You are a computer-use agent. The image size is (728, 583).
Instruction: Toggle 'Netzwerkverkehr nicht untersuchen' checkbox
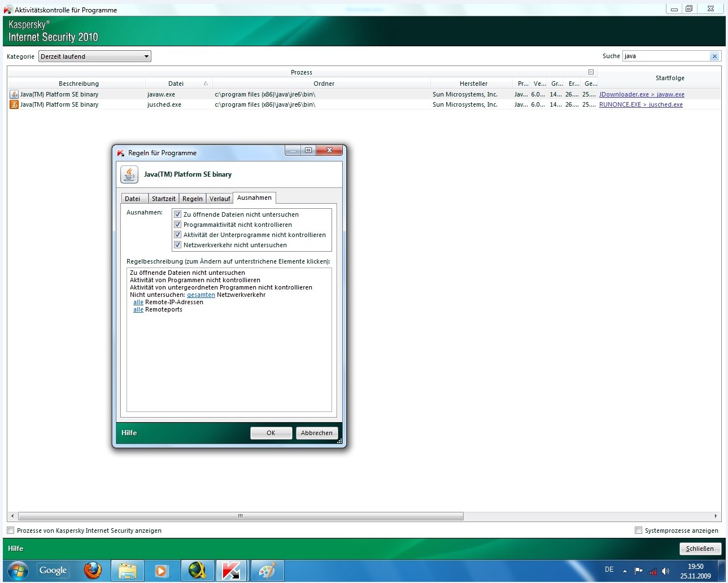pos(177,245)
